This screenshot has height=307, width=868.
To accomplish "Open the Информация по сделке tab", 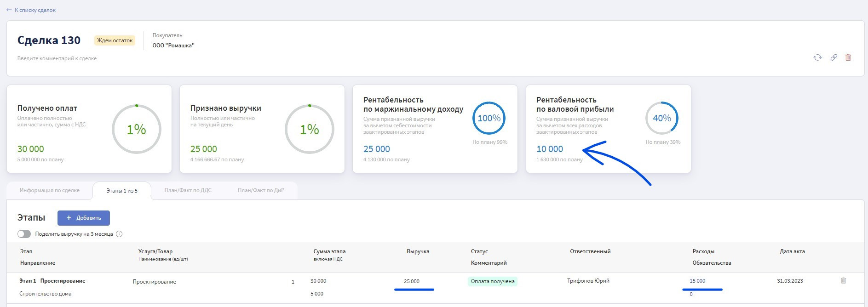I will tap(50, 190).
